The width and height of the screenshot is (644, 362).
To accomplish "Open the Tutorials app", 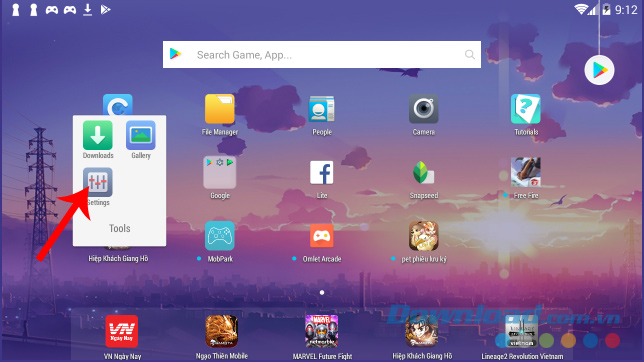I will [x=526, y=109].
